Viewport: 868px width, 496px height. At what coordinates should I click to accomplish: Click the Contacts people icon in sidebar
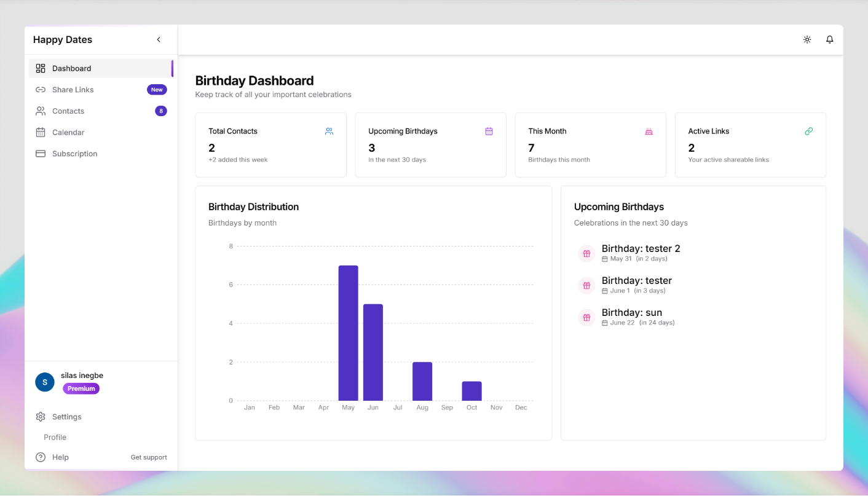point(41,111)
